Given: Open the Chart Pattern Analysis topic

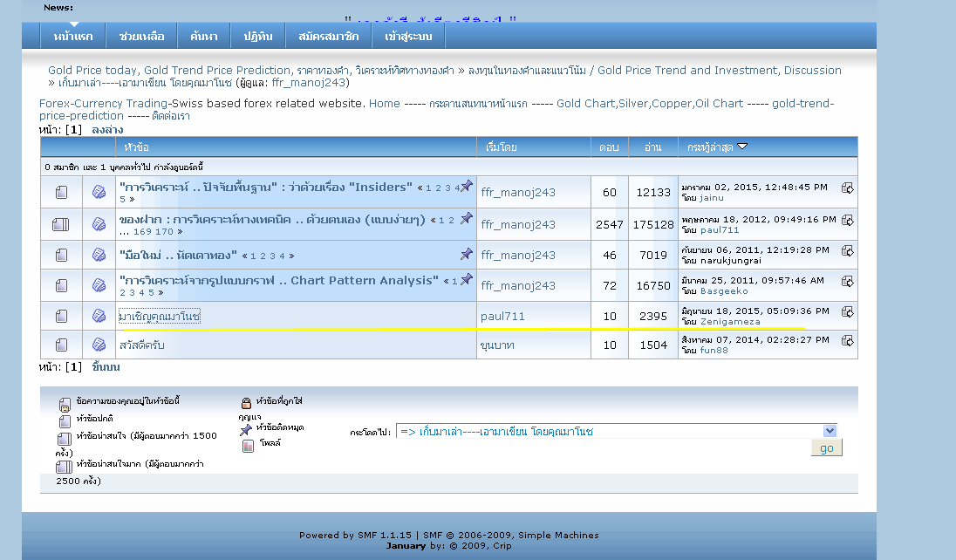Looking at the screenshot, I should (x=278, y=280).
